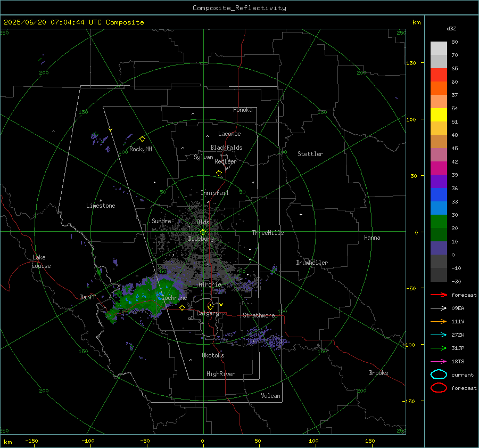Viewport: 479px width, 448px height.
Task: Click the yellow diamond marker beside RockyMH
Action: pos(142,139)
